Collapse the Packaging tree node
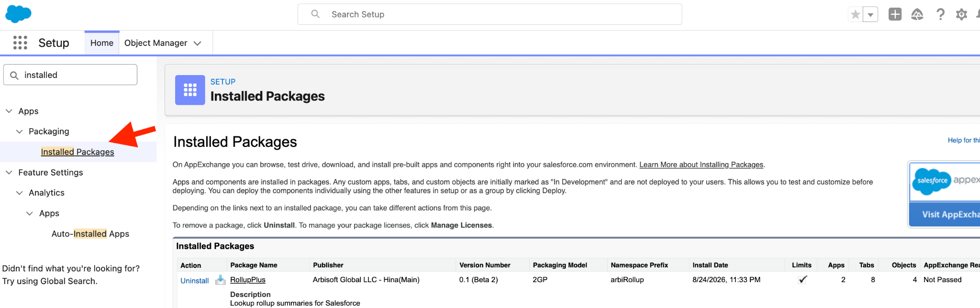Viewport: 980px width, 308px height. pos(19,132)
